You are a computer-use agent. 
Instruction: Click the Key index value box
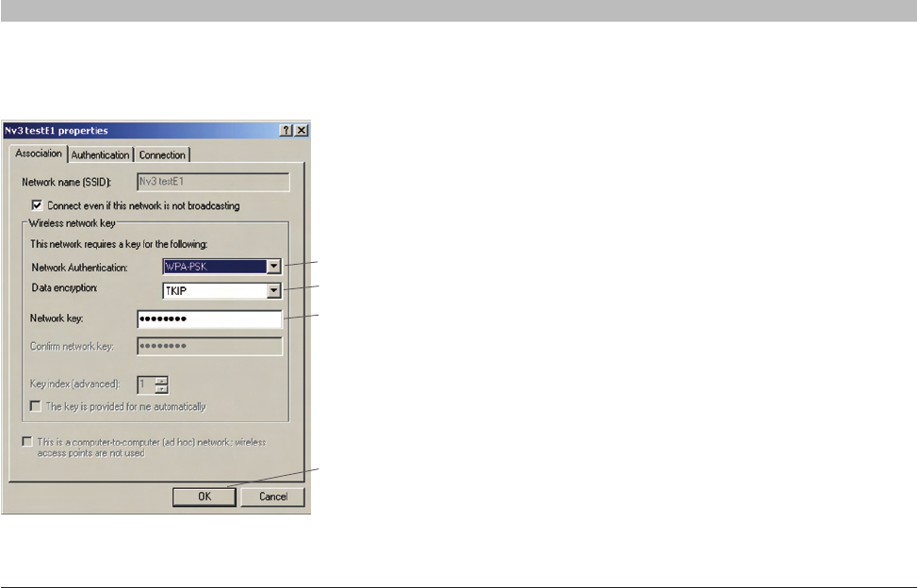[x=146, y=384]
